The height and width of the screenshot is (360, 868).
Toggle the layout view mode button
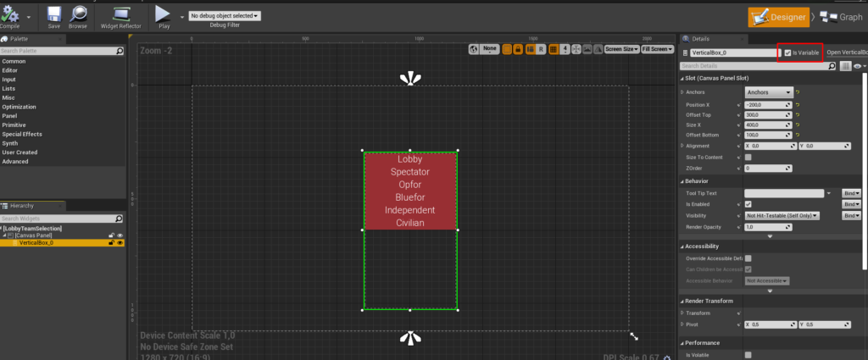(x=530, y=49)
